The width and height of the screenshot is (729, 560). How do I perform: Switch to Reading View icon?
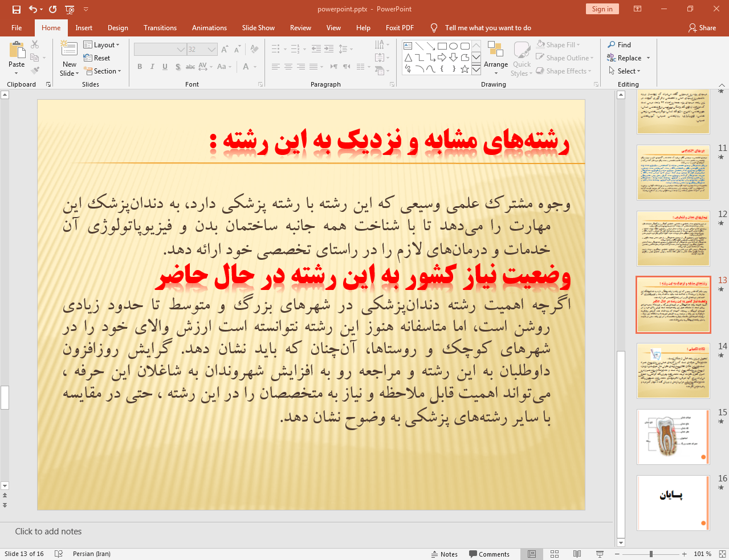point(577,554)
